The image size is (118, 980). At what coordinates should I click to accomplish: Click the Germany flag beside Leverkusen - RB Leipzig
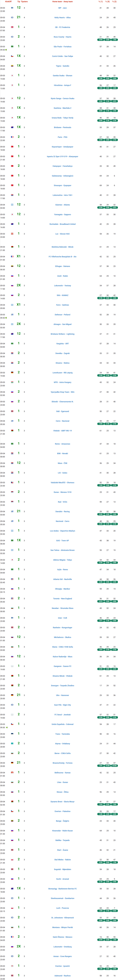point(12,372)
